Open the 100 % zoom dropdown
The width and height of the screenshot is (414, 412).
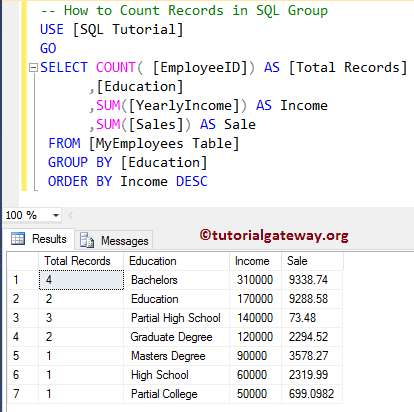tap(56, 216)
